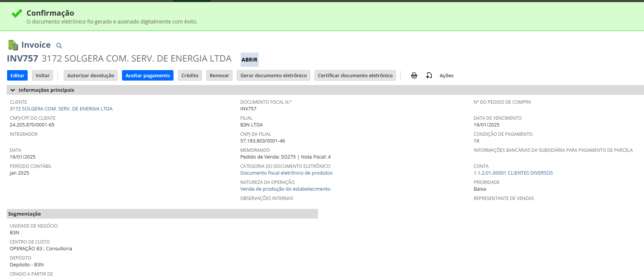
Task: Click Aceitar pagamento button
Action: click(148, 75)
